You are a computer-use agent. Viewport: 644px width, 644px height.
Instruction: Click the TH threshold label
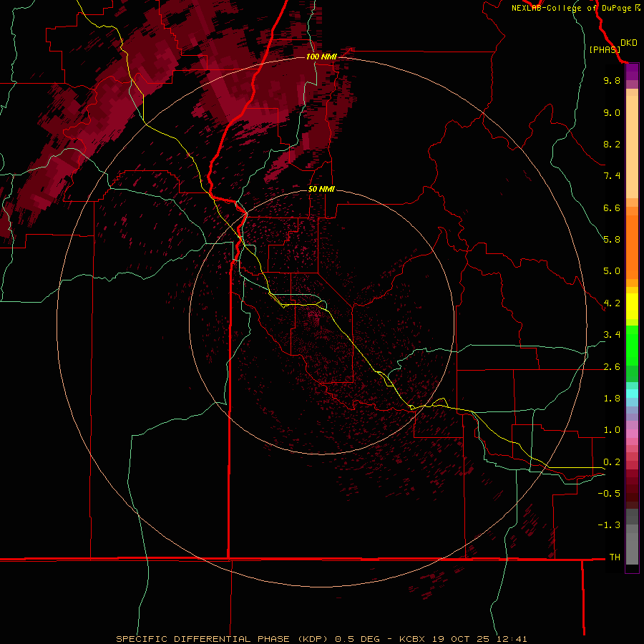point(615,557)
